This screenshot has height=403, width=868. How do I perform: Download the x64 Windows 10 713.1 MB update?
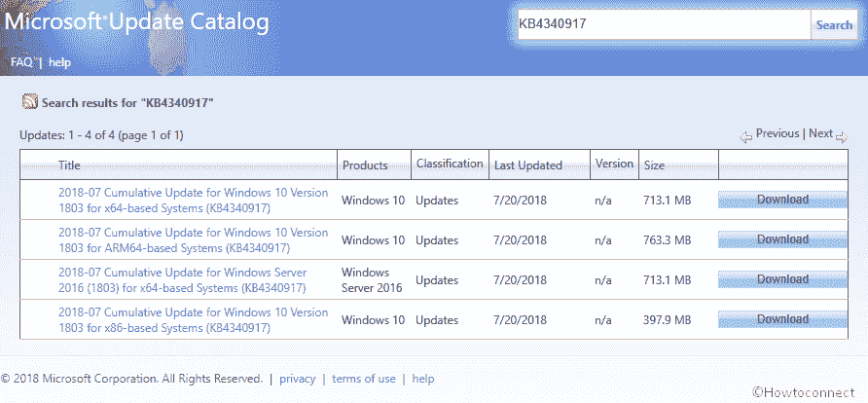[782, 200]
